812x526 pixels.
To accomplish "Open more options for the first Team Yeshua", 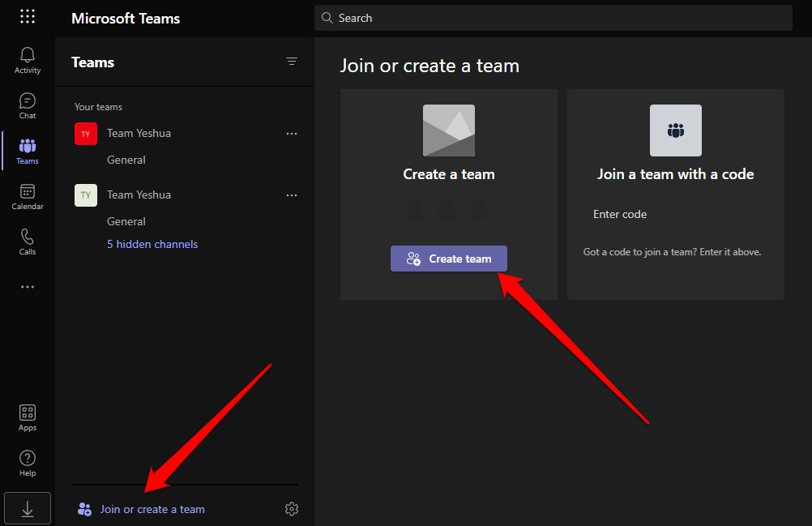I will tap(292, 134).
